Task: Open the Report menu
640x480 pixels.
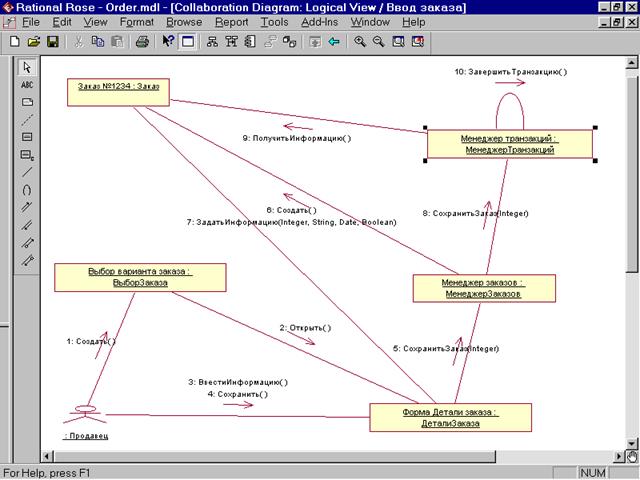Action: pyautogui.click(x=231, y=22)
